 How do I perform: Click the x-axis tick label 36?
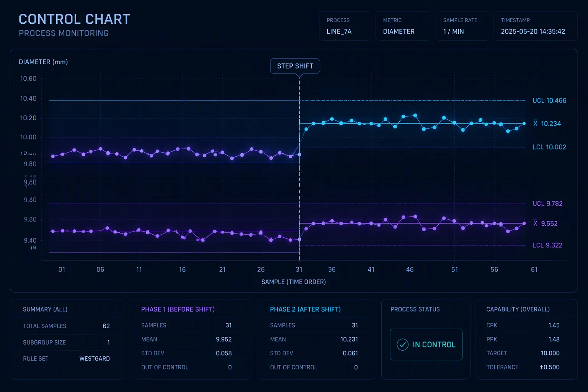tap(332, 269)
